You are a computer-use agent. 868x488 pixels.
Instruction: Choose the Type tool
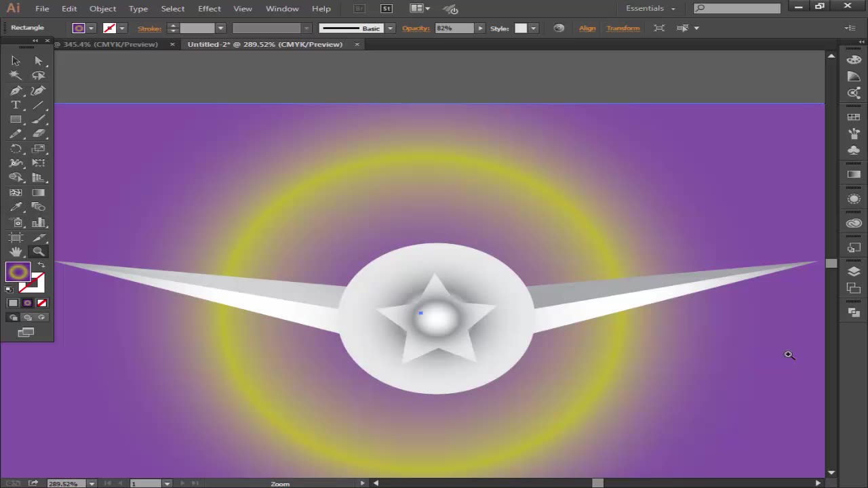click(16, 105)
